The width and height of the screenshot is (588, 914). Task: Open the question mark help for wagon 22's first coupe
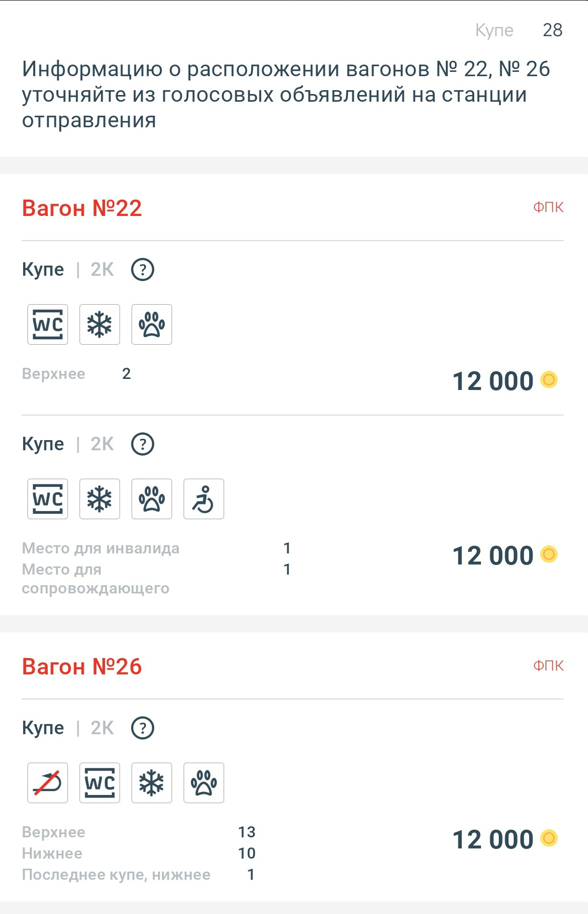(143, 269)
